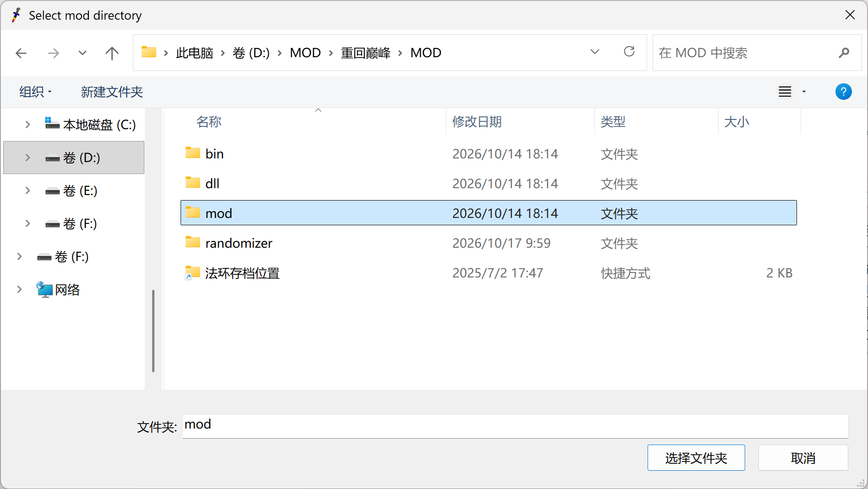Click the 本地磁盘 (C:) drive icon

point(52,124)
